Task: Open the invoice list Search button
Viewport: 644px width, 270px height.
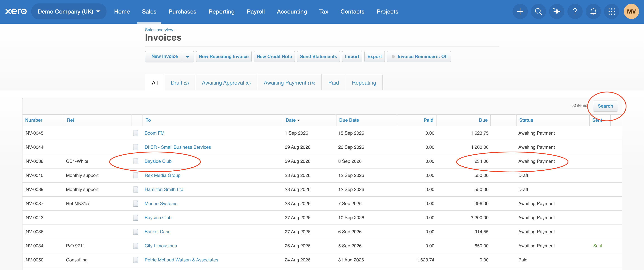Action: [605, 106]
